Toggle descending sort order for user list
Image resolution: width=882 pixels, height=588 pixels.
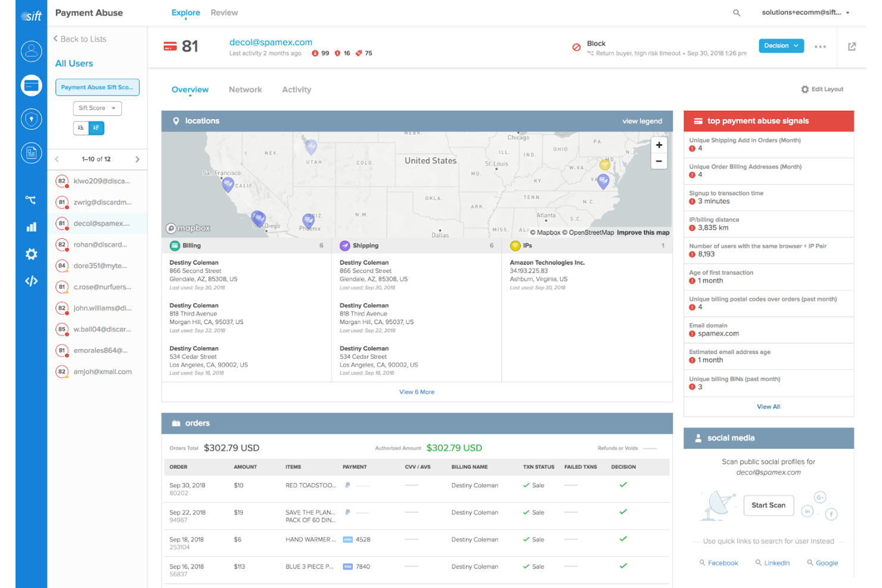97,127
